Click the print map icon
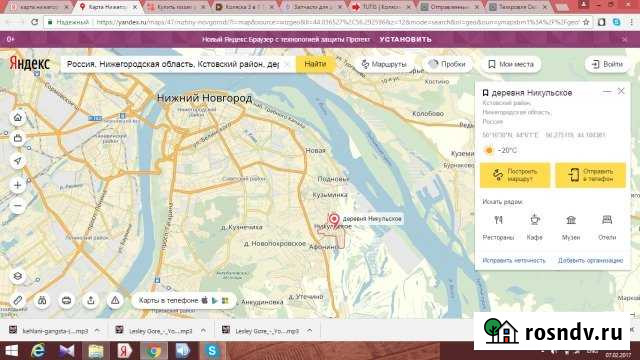The width and height of the screenshot is (640, 360). [67, 301]
